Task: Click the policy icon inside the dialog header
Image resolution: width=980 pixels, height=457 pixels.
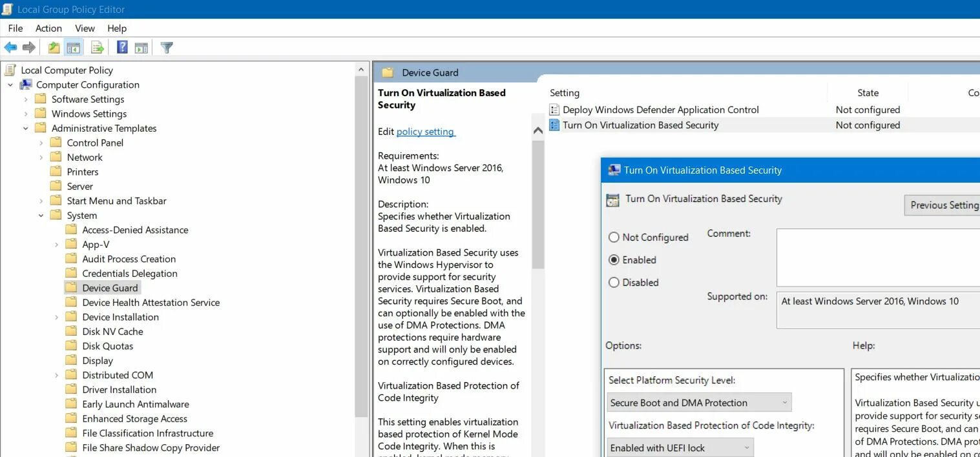Action: (x=612, y=200)
